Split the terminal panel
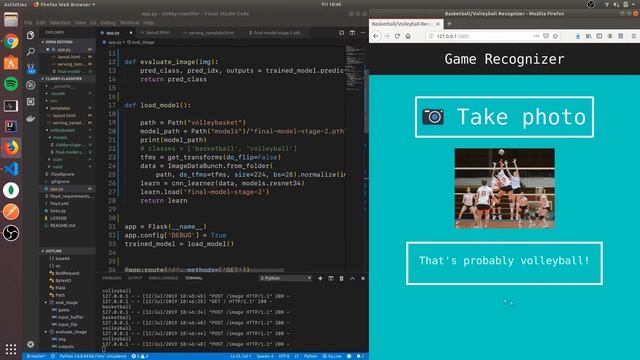The width and height of the screenshot is (640, 360). point(331,278)
